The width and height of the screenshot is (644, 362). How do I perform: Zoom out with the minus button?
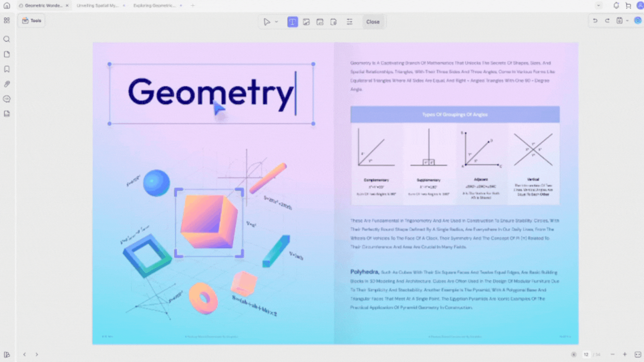coord(613,354)
